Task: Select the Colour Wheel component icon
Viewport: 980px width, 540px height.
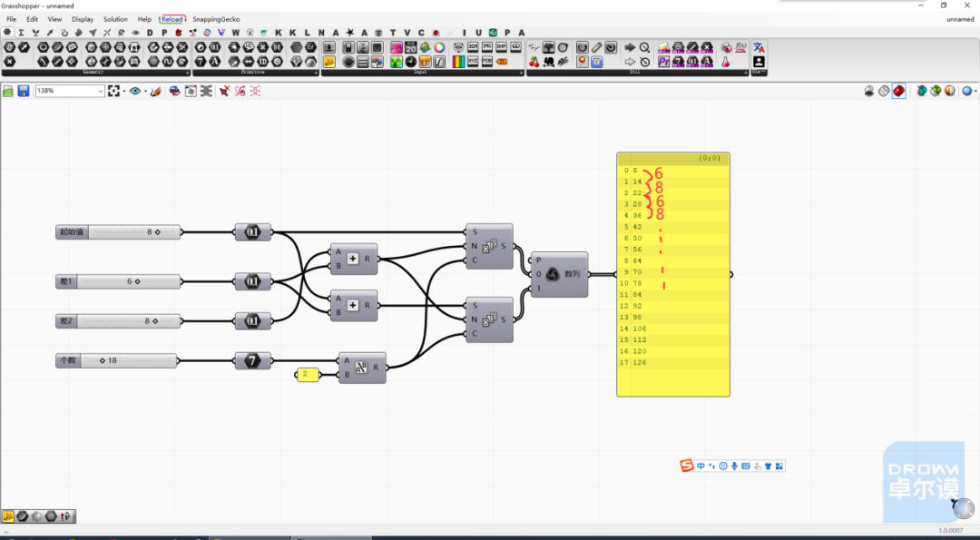Action: pos(439,47)
